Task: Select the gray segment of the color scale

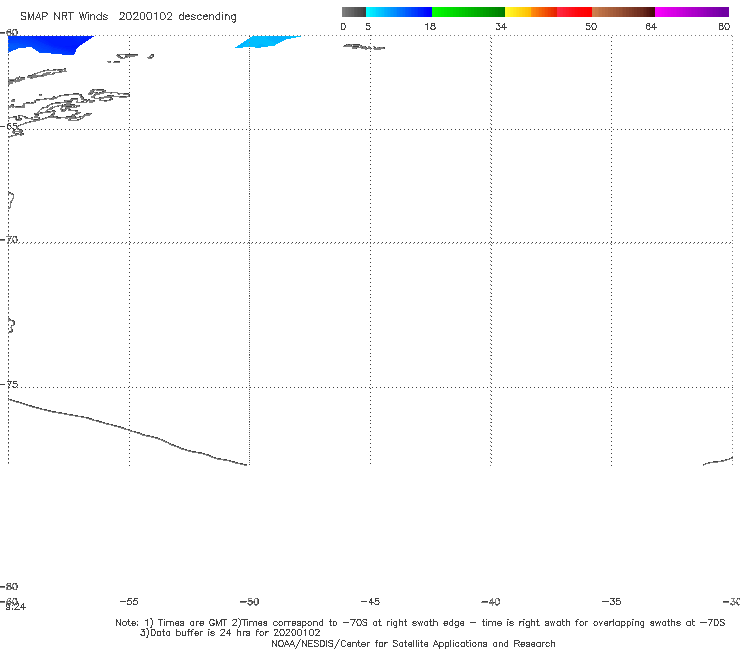Action: point(354,12)
